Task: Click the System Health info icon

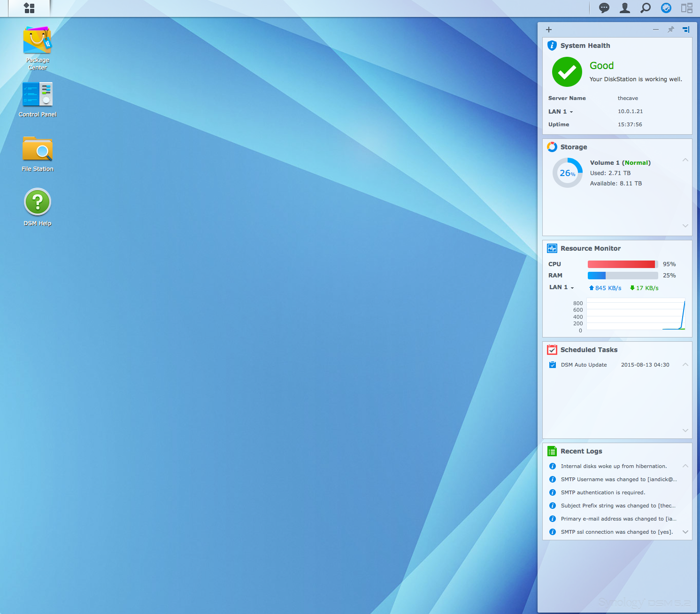Action: click(552, 46)
